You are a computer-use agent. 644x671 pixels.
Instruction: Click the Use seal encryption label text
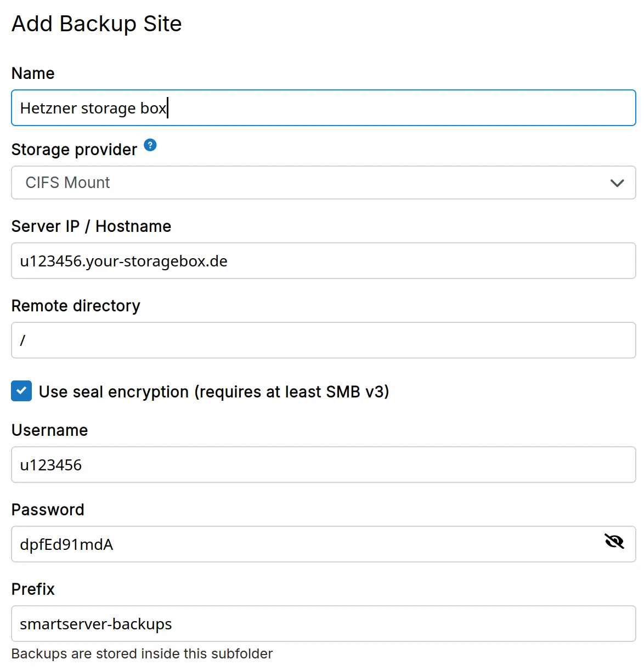point(214,392)
